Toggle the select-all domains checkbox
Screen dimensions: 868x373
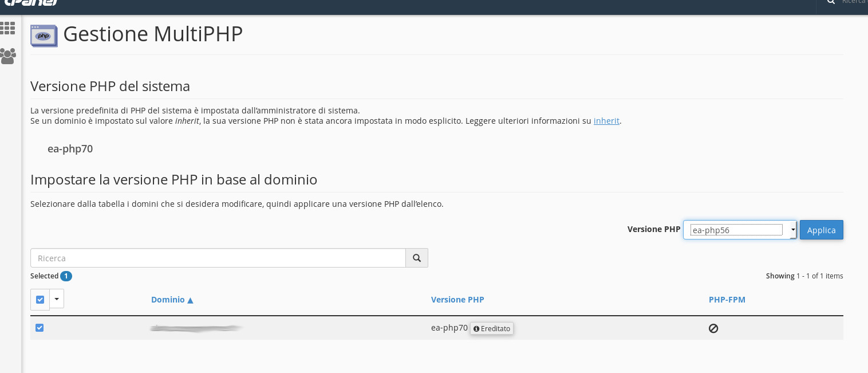[40, 299]
